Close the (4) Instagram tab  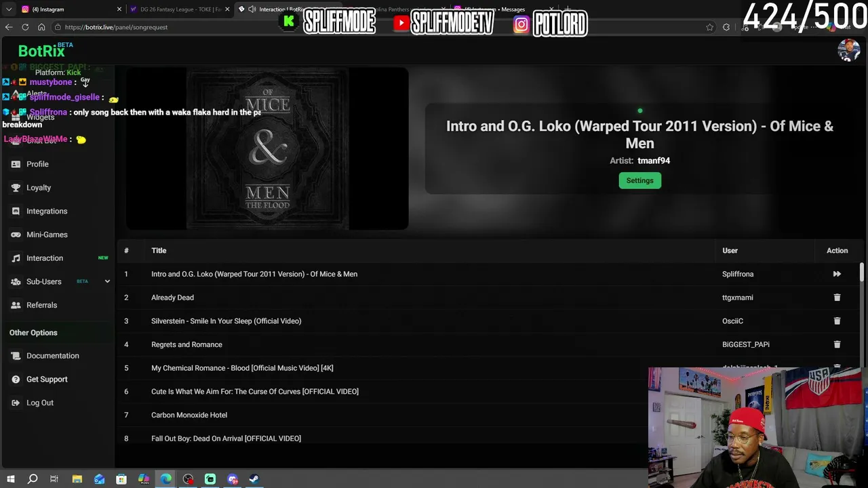click(x=119, y=9)
